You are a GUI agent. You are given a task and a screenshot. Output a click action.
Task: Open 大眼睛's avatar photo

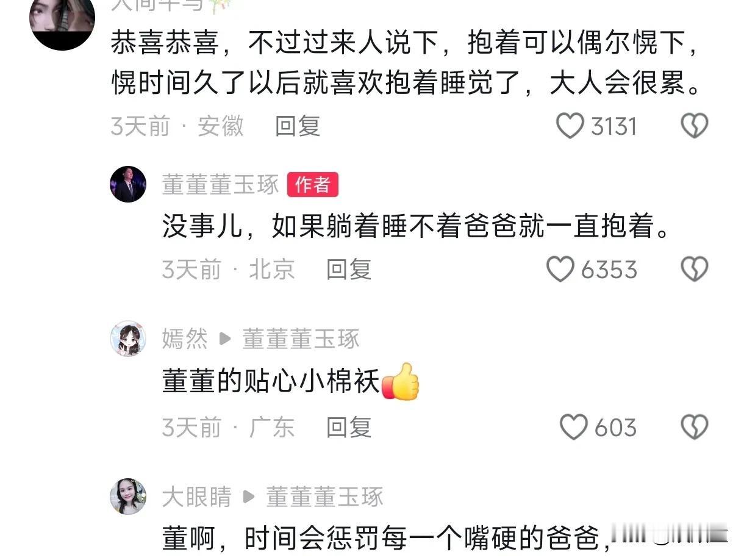(128, 497)
